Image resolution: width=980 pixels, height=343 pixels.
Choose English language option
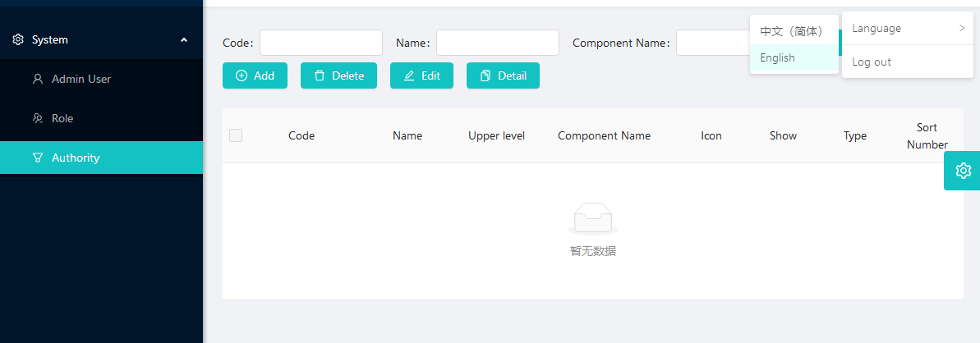point(794,57)
